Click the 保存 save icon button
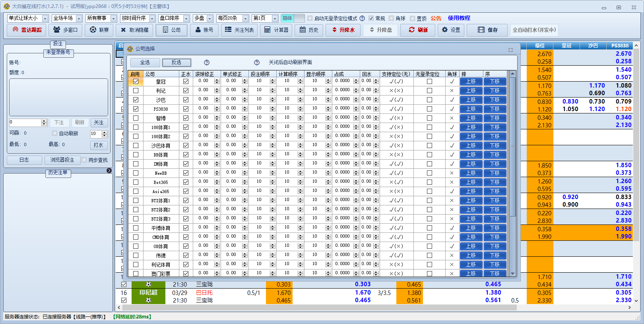Image resolution: width=644 pixels, height=324 pixels. (481, 30)
